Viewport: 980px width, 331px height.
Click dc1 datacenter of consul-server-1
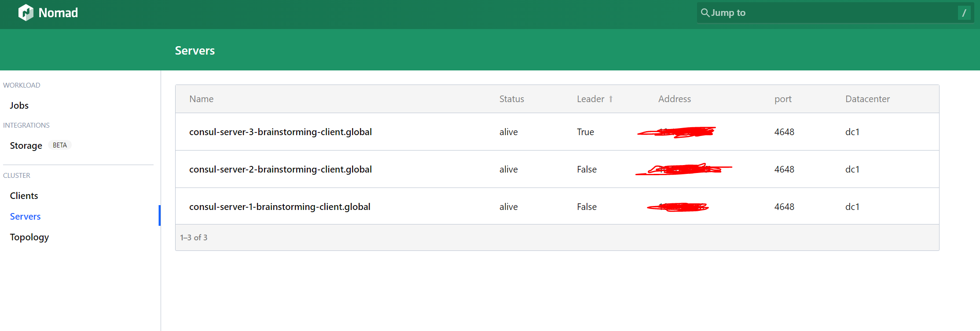(x=852, y=207)
